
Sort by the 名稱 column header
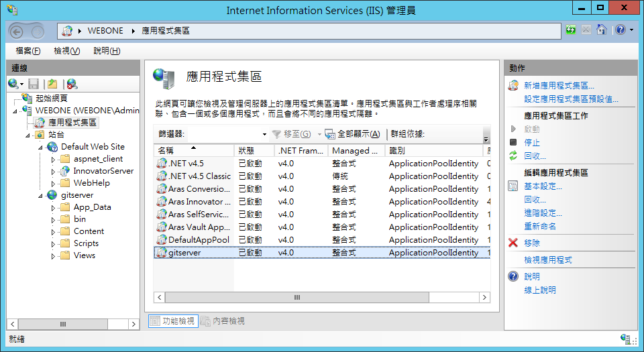(x=193, y=151)
